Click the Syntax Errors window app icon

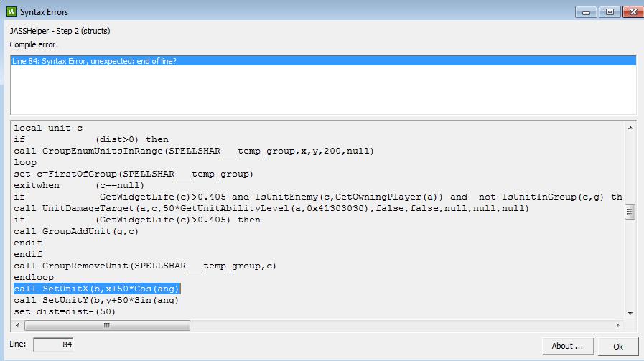click(11, 12)
